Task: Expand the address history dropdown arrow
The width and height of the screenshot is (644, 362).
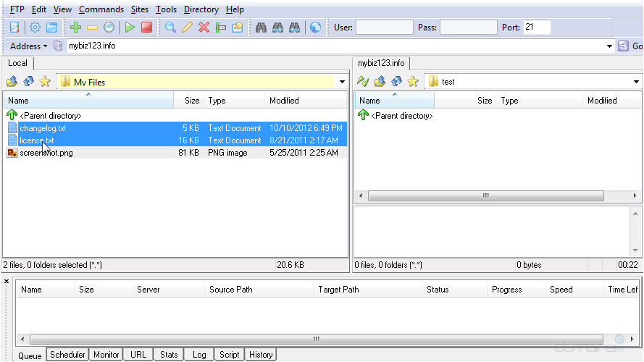Action: pyautogui.click(x=609, y=46)
